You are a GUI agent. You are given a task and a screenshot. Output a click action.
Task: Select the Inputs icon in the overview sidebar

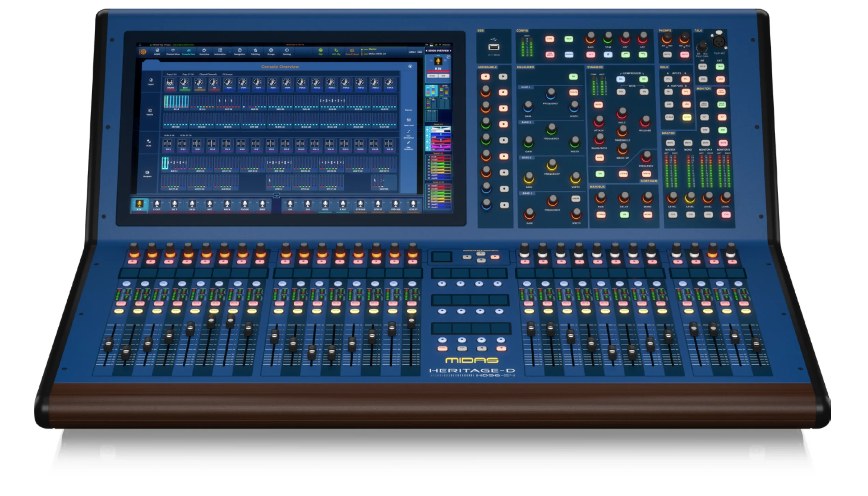pos(150,112)
